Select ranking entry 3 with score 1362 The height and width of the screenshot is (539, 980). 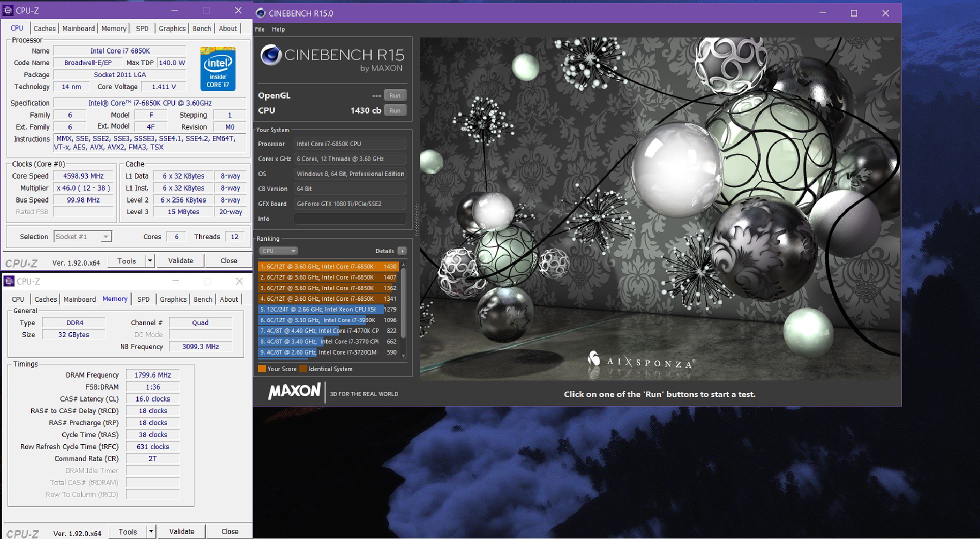point(328,288)
